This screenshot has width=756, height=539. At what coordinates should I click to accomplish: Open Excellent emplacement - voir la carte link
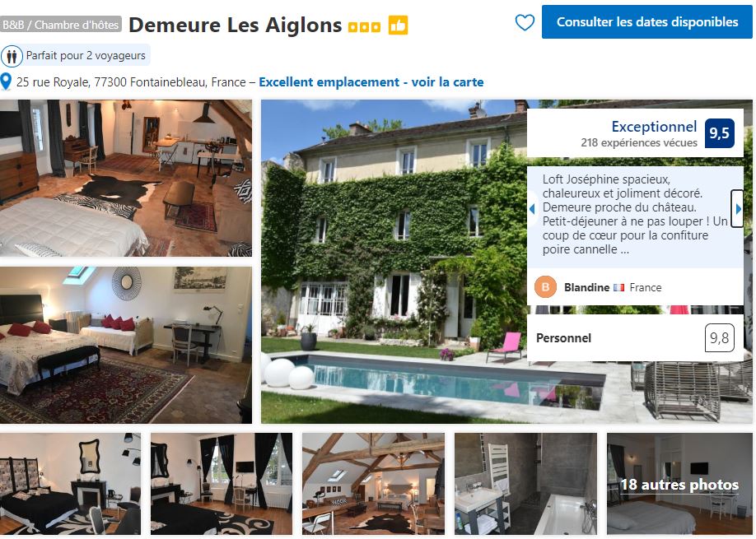[371, 82]
